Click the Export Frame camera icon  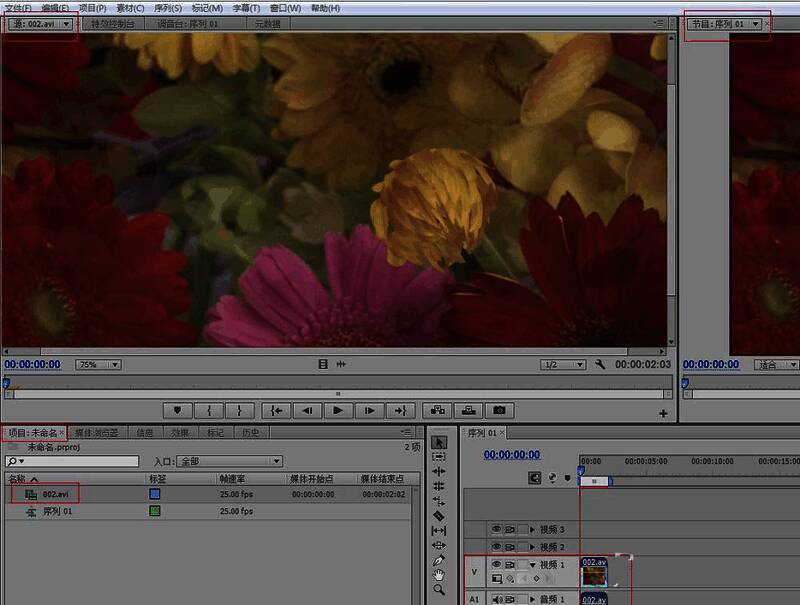pos(499,410)
